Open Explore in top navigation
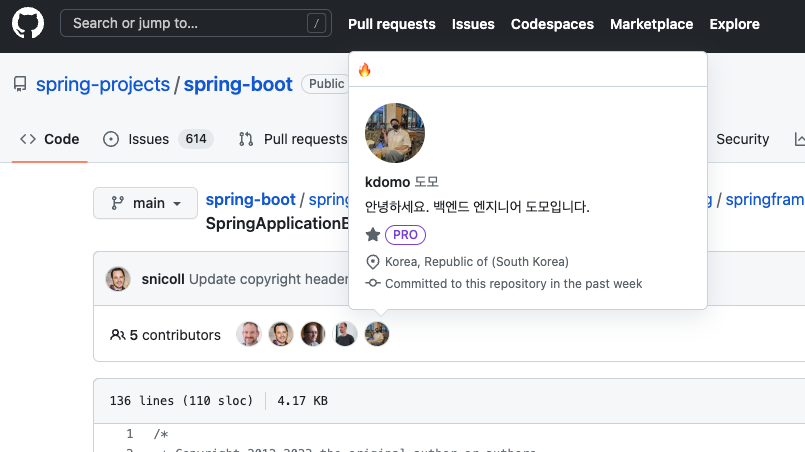This screenshot has width=805, height=452. pyautogui.click(x=734, y=24)
